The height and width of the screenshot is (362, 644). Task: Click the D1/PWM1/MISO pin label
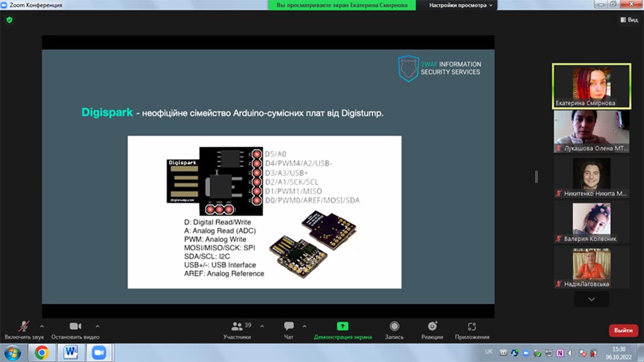(x=294, y=191)
